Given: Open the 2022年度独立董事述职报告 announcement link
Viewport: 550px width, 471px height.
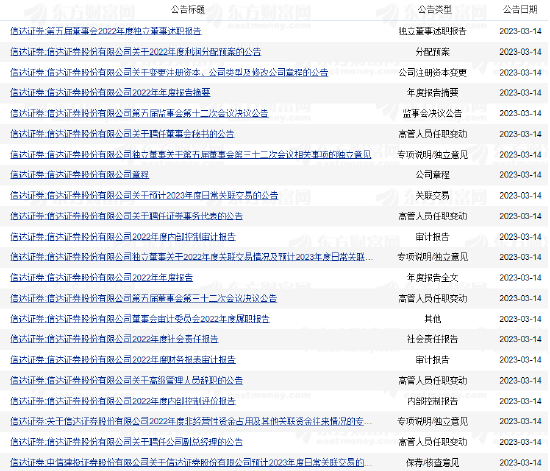Looking at the screenshot, I should [x=106, y=31].
